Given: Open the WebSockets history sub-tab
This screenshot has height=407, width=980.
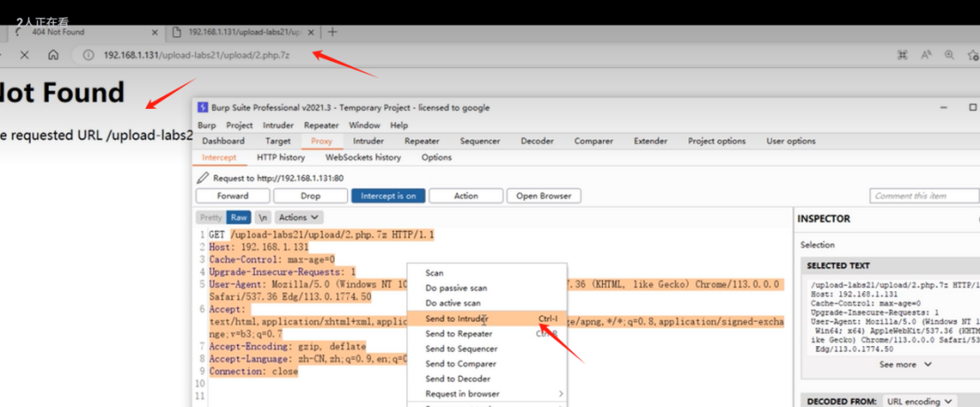Looking at the screenshot, I should [x=363, y=157].
